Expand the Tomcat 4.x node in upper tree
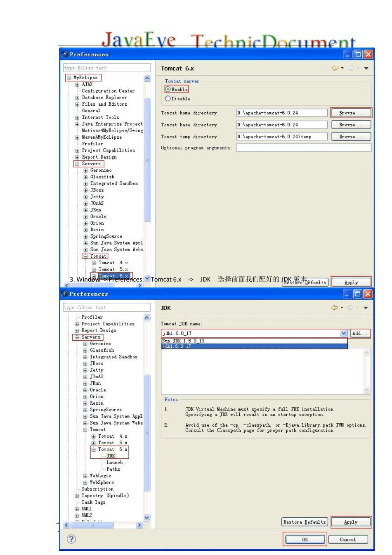392x555 pixels. 94,263
